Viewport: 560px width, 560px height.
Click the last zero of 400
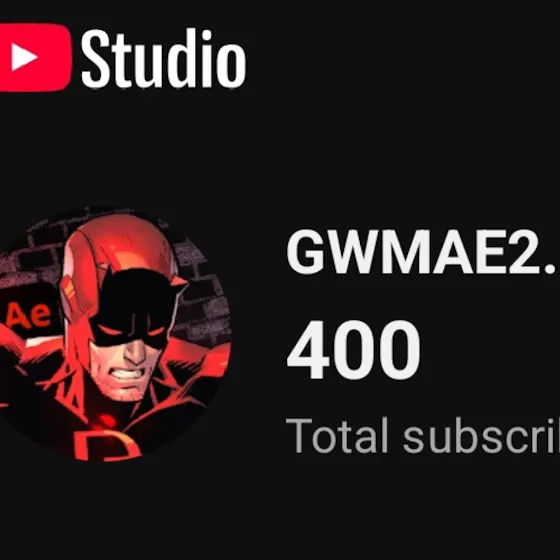coord(399,349)
